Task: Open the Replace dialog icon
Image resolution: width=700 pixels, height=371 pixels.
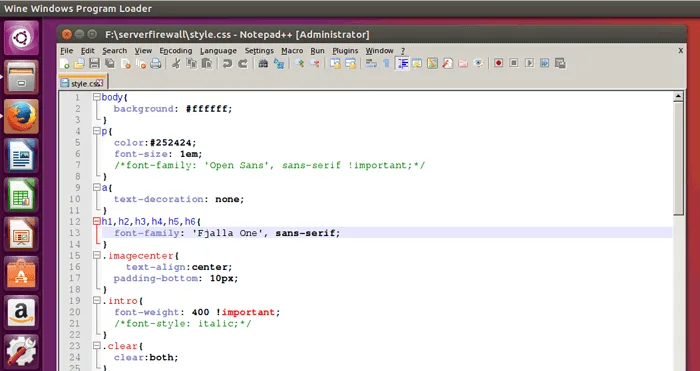Action: point(279,63)
